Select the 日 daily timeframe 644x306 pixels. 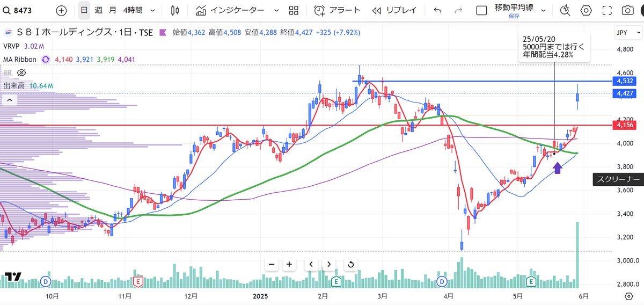(85, 10)
